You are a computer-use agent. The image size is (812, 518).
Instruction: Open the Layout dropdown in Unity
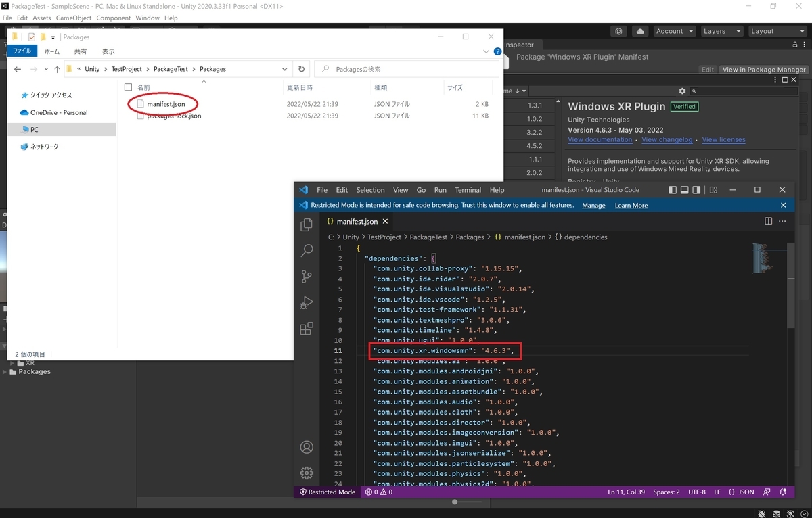tap(777, 31)
